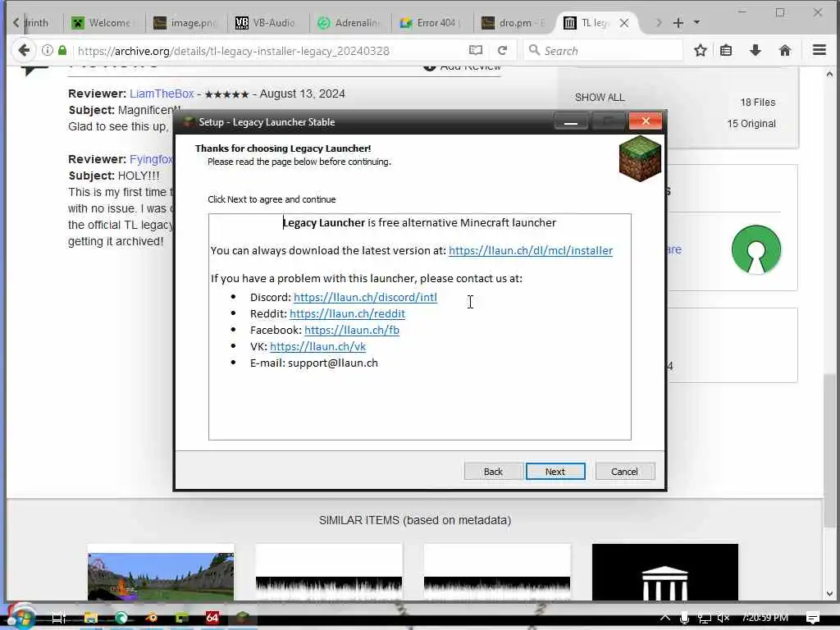The height and width of the screenshot is (630, 840).
Task: Open the Minecraft block setup taskbar icon
Action: click(242, 618)
